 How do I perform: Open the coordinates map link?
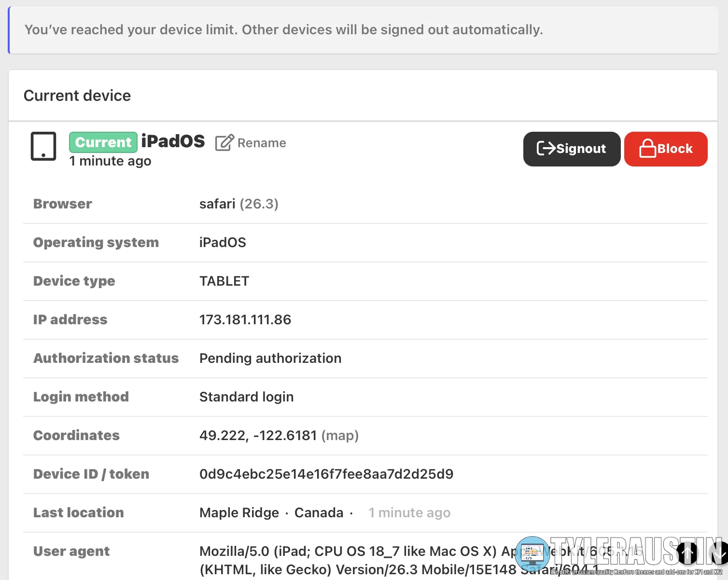pyautogui.click(x=340, y=435)
